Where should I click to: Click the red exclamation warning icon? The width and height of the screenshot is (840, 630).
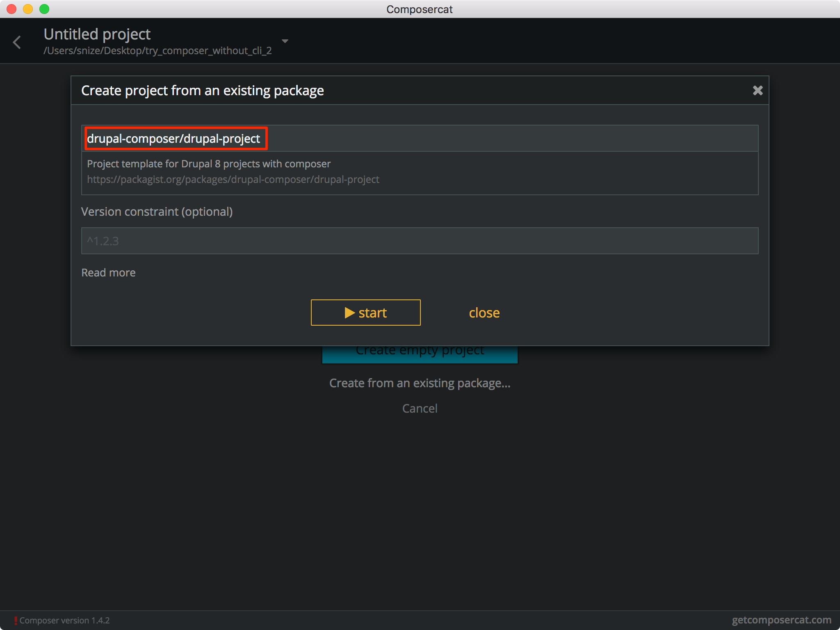point(16,621)
